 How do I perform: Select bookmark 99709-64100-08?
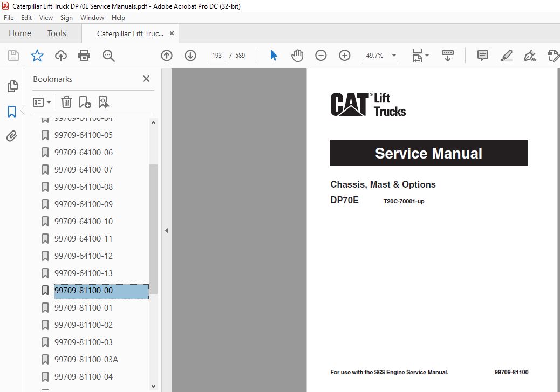[x=83, y=187]
